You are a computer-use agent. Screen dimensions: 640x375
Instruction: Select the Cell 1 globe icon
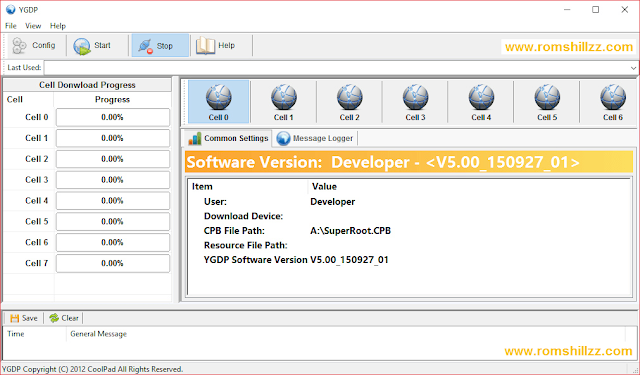click(283, 102)
